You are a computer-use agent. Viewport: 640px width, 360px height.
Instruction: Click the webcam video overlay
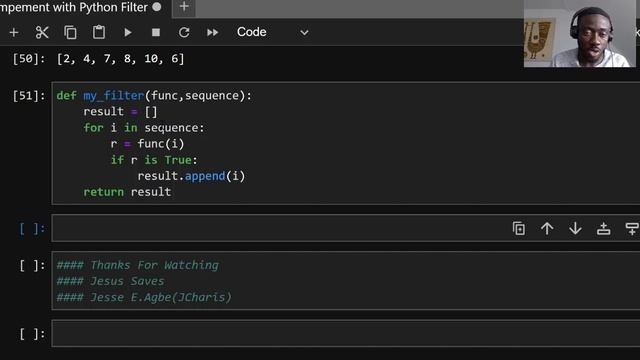(x=580, y=33)
